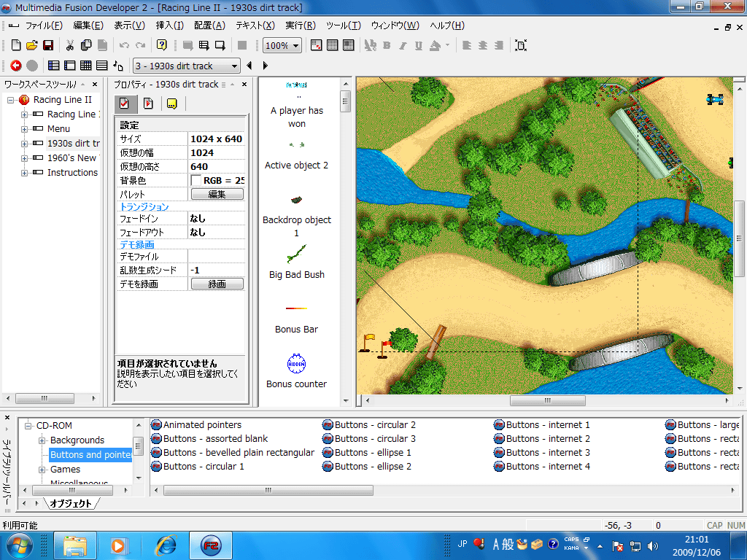Select the Bonus counter object icon

click(x=296, y=364)
